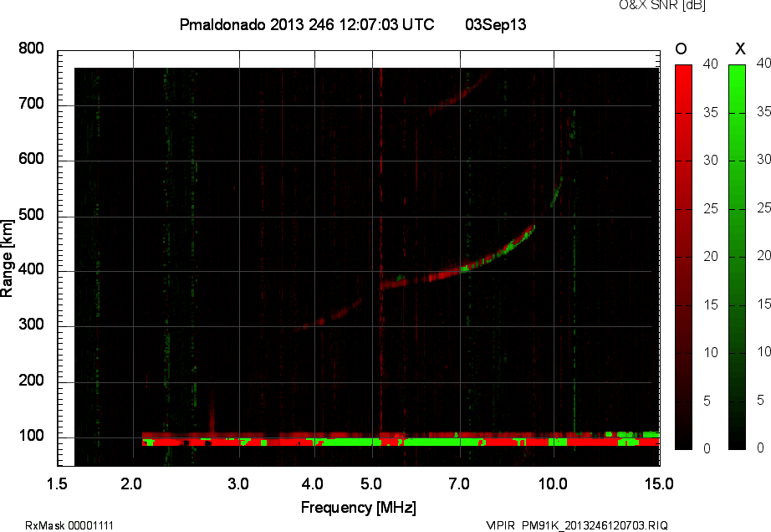The height and width of the screenshot is (532, 771).
Task: Click the 'Frequency [MHz]' axis label
Action: [x=359, y=508]
